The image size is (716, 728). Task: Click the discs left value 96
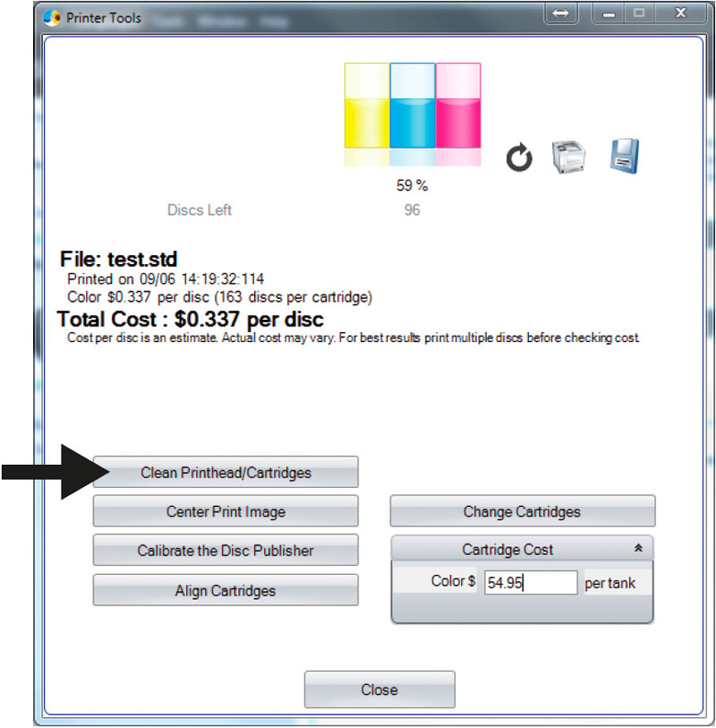[412, 210]
